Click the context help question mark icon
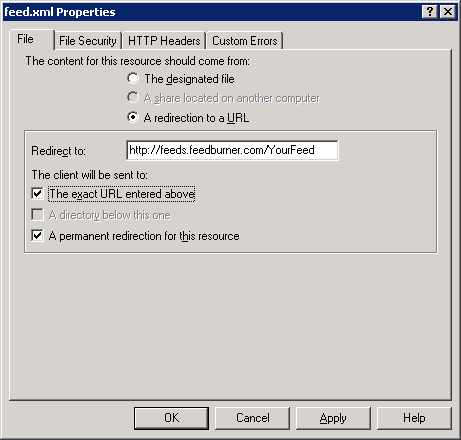Viewport: 461px width, 440px height. pos(430,12)
